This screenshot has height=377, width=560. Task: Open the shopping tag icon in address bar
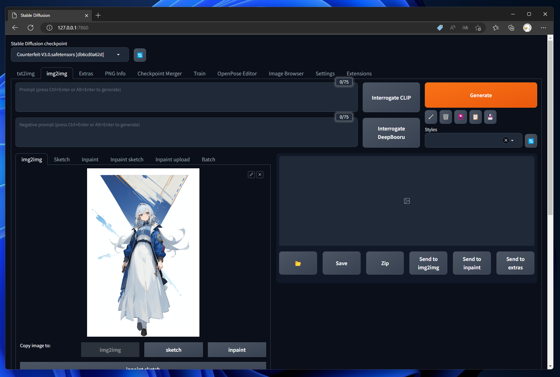pyautogui.click(x=440, y=27)
